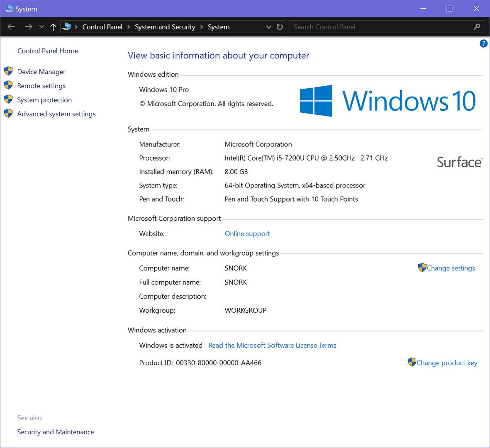Read the Microsoft Software License Terms
490x448 pixels.
tap(272, 345)
